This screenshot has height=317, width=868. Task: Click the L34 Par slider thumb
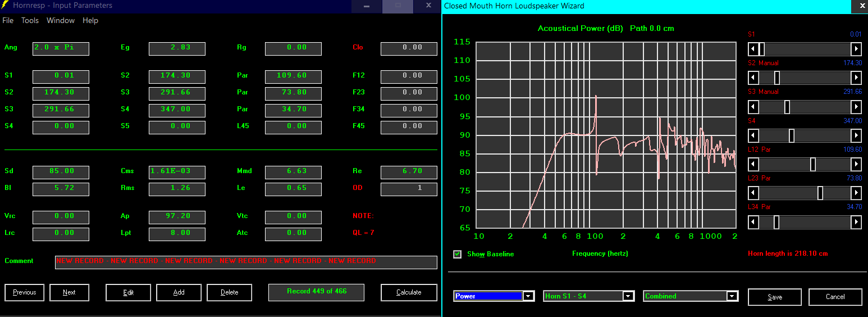(x=776, y=223)
